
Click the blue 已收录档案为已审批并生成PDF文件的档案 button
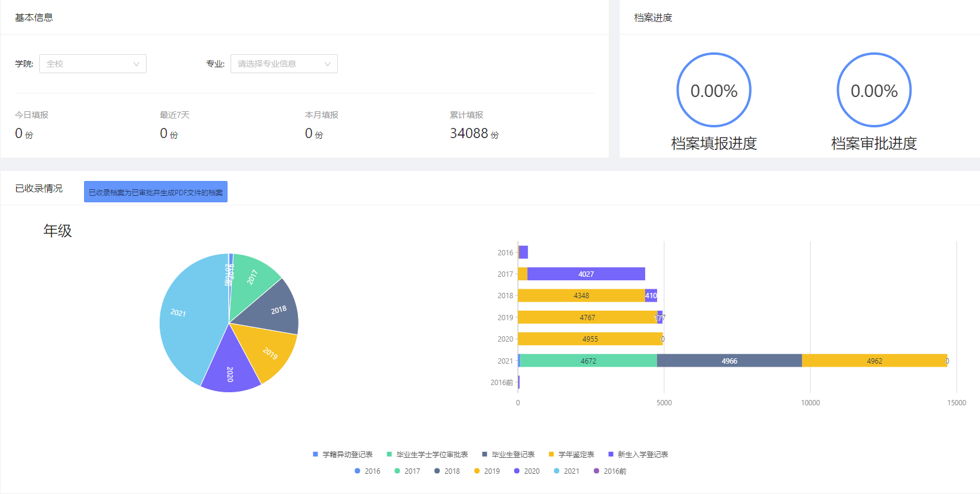(x=155, y=192)
